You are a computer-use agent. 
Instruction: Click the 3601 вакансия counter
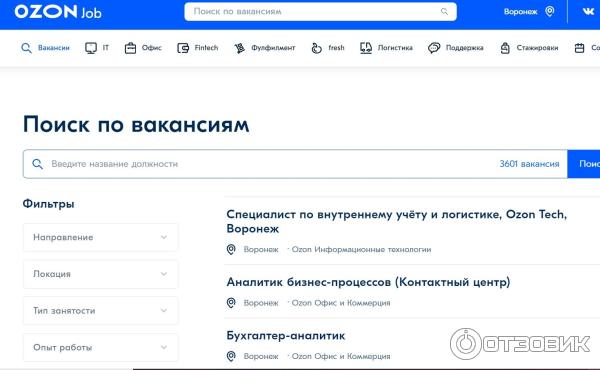click(529, 164)
